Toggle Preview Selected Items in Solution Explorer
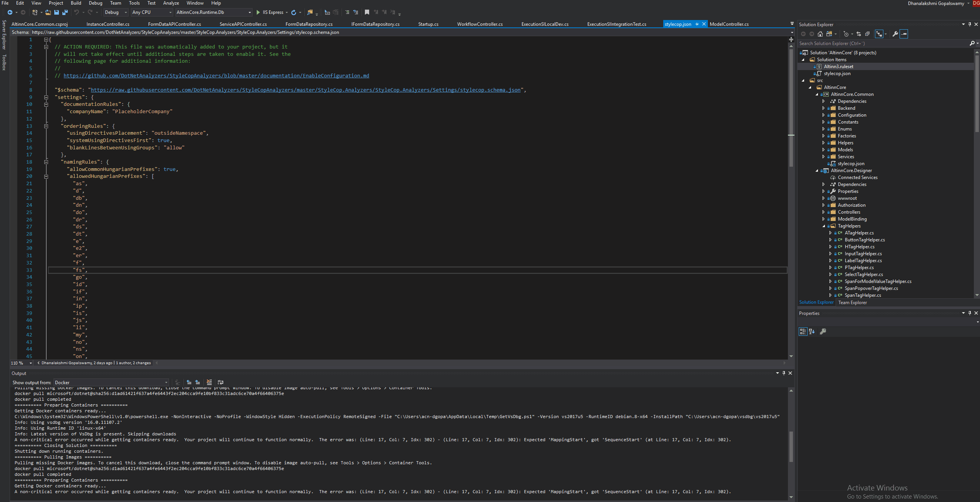This screenshot has width=980, height=502. click(x=904, y=34)
